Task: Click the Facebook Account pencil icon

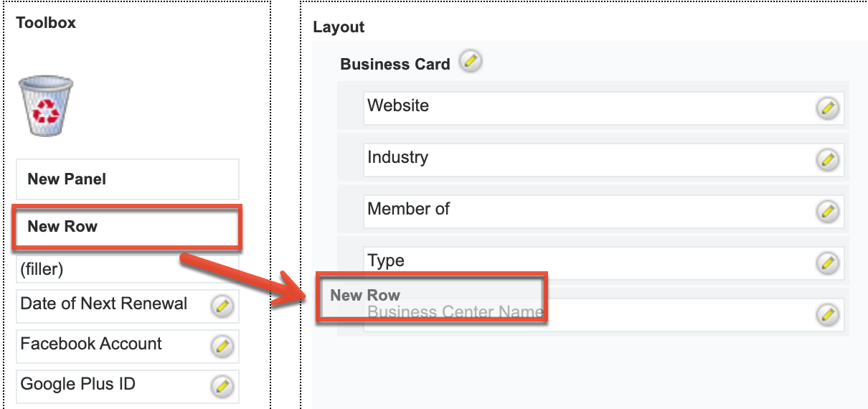Action: click(x=222, y=347)
